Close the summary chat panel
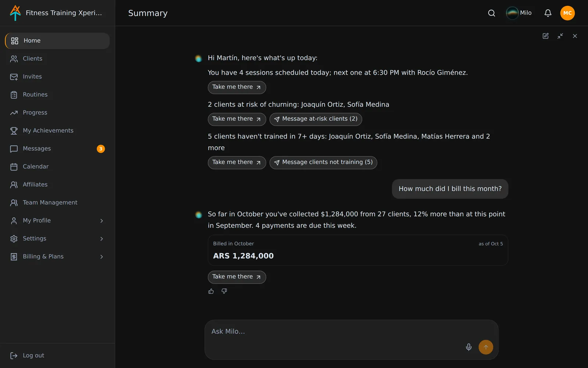The image size is (588, 368). (x=575, y=36)
